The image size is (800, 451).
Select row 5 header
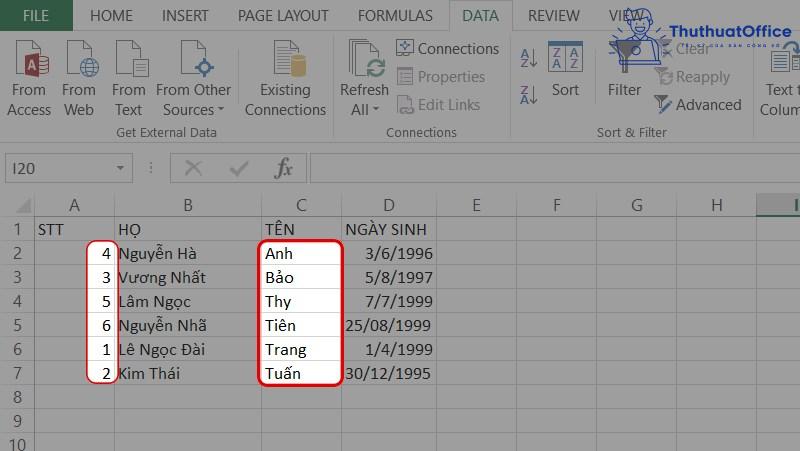point(17,325)
